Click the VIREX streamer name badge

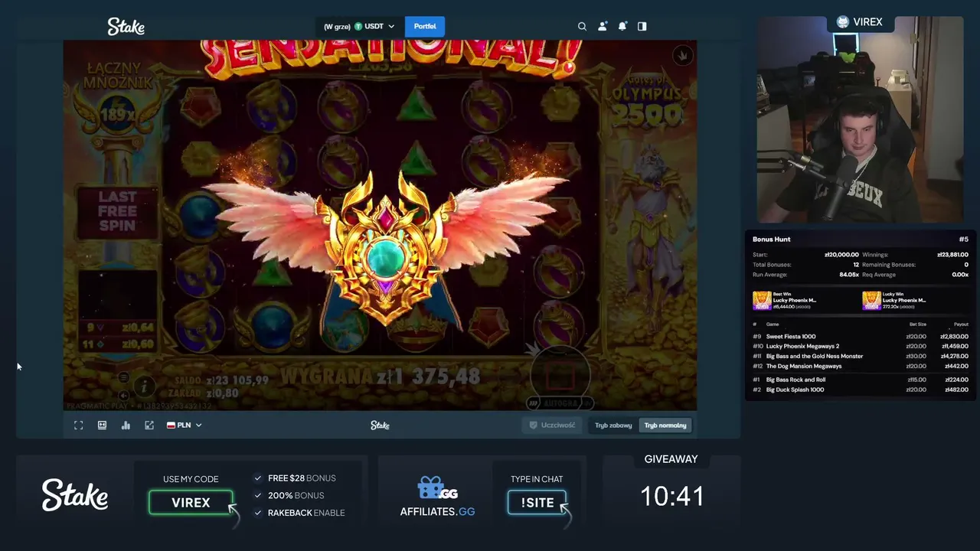pyautogui.click(x=860, y=22)
